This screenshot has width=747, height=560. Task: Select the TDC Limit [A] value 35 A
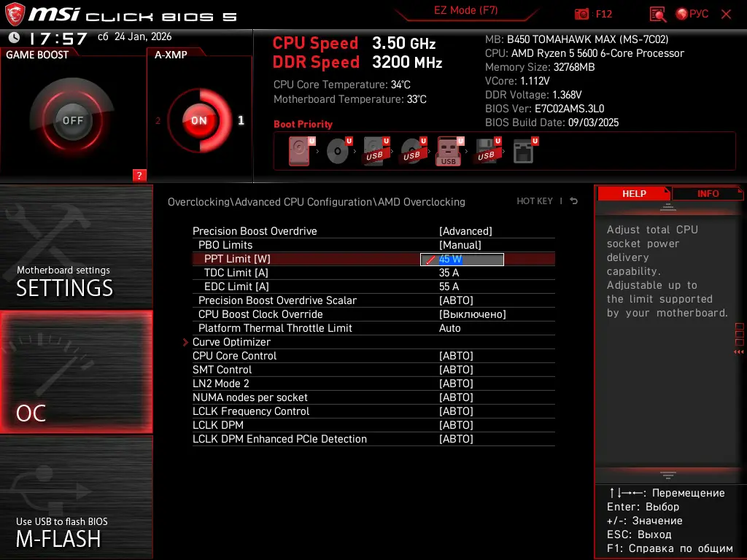coord(449,273)
